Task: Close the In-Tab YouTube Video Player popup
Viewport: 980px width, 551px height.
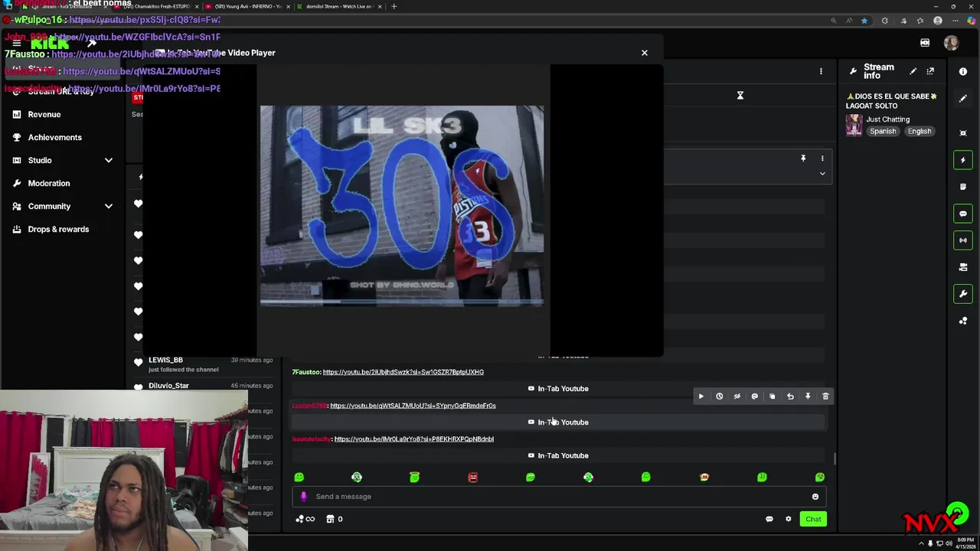Action: (x=645, y=53)
